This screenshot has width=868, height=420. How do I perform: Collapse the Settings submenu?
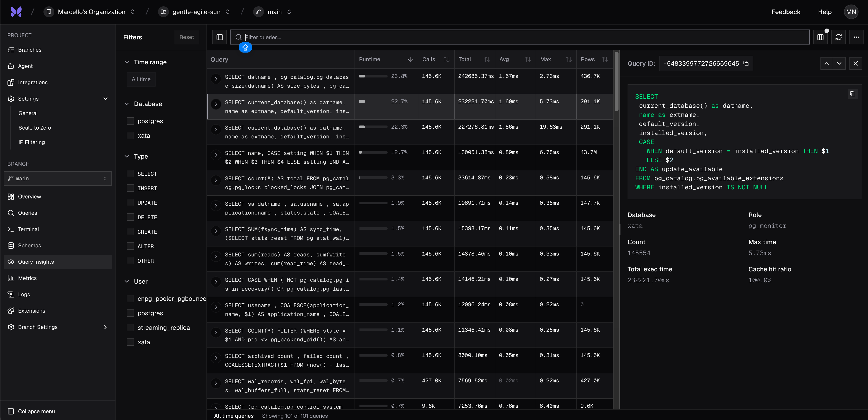[x=106, y=99]
